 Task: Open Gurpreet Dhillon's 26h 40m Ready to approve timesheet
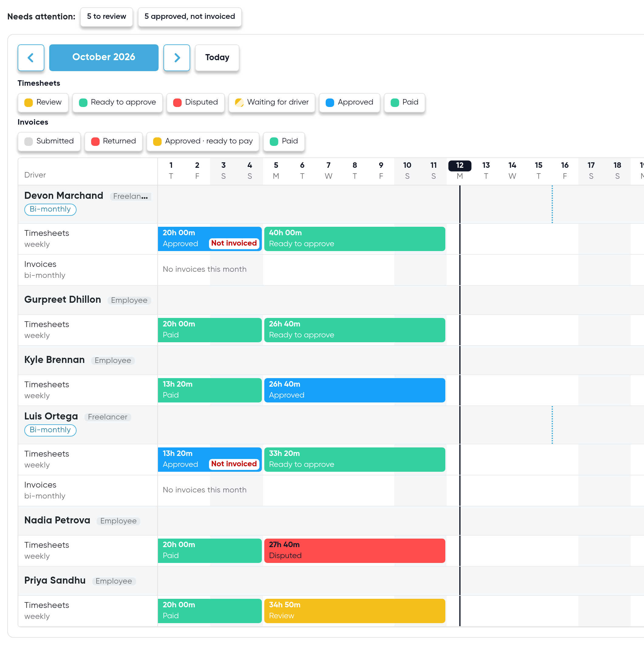pyautogui.click(x=355, y=330)
